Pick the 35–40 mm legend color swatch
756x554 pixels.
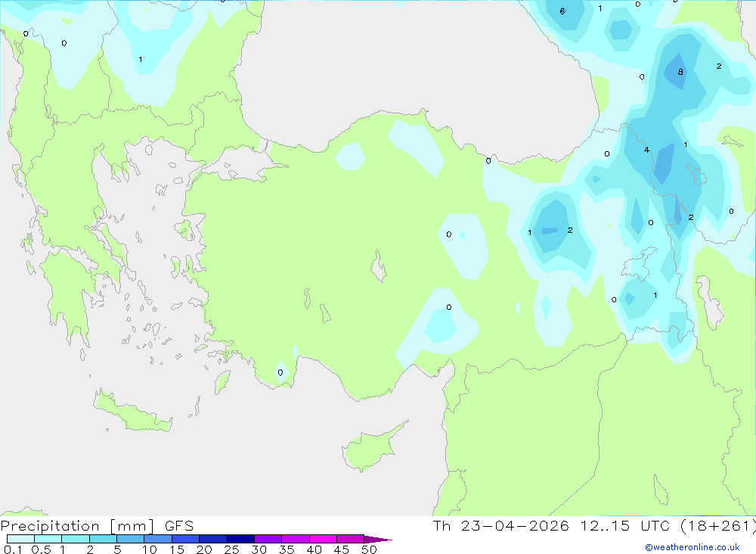pyautogui.click(x=295, y=539)
